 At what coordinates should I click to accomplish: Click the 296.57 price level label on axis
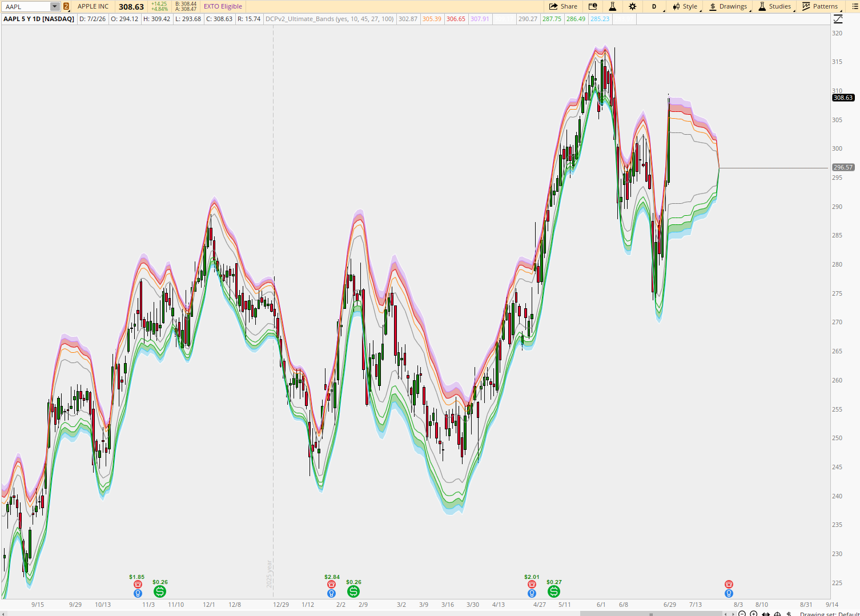pyautogui.click(x=843, y=167)
